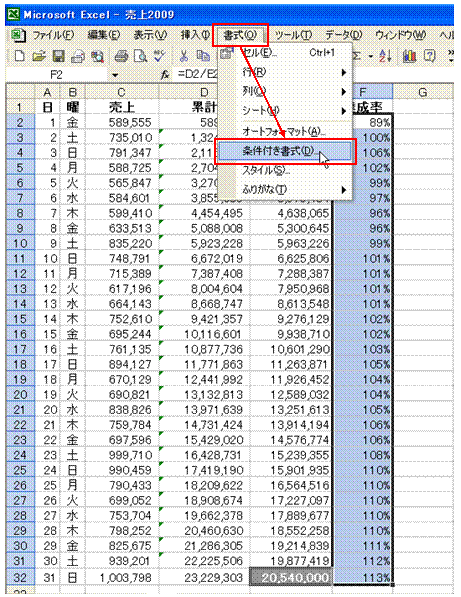Select row 2 header
The image size is (461, 597).
(x=20, y=122)
